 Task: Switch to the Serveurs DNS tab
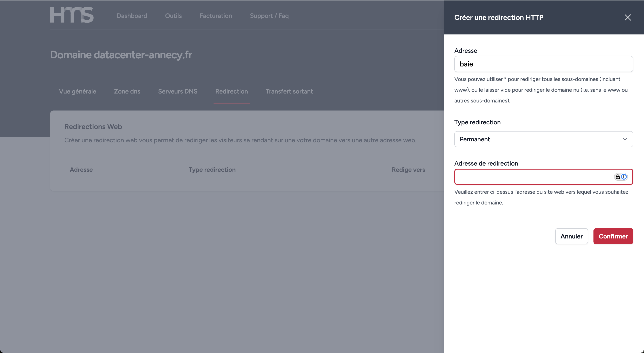[178, 91]
